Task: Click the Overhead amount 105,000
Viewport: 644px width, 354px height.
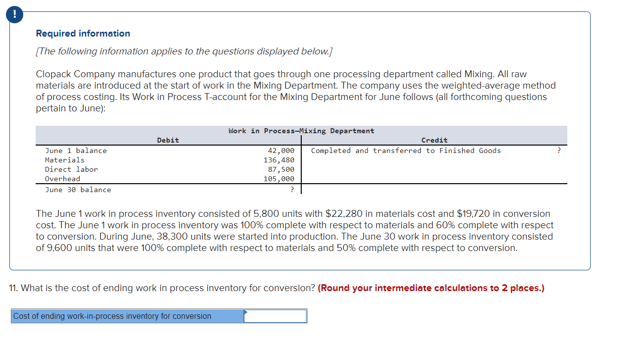Action: [279, 179]
